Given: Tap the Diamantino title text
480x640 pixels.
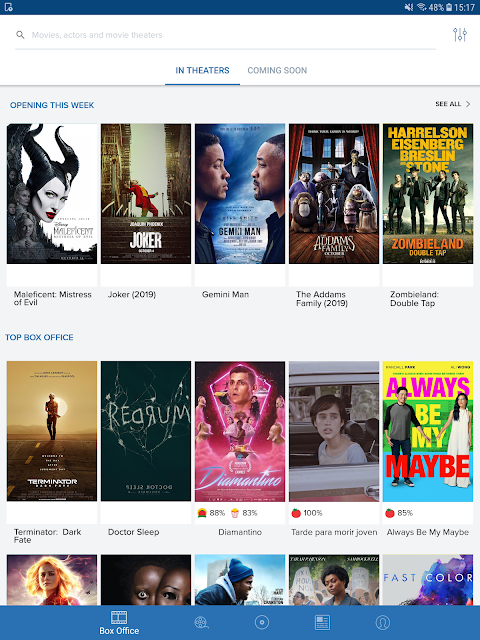Looking at the screenshot, I should (240, 532).
